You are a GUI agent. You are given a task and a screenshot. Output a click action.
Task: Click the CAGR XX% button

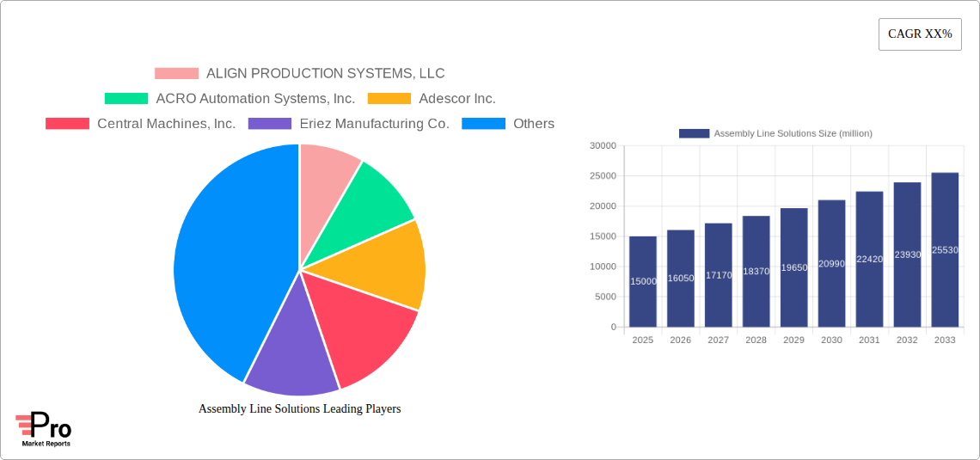pos(920,34)
